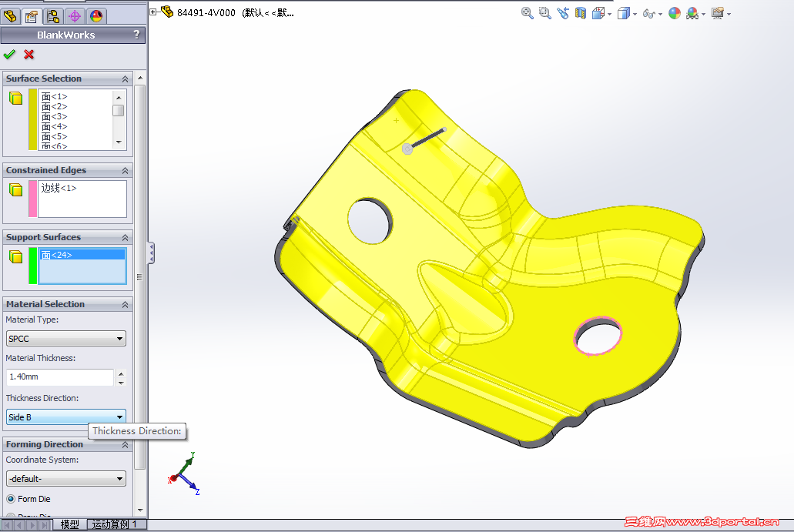Click Surface Selection list scroll up arrow
This screenshot has width=794, height=532.
[119, 97]
